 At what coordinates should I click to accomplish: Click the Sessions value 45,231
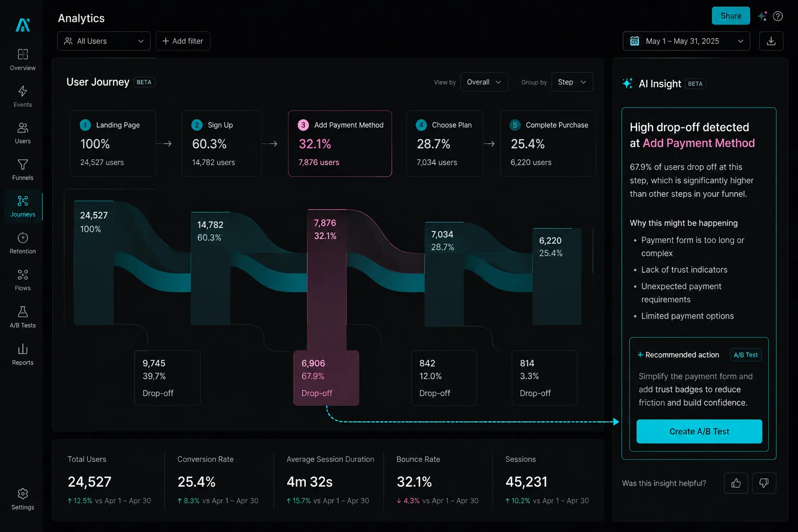point(526,482)
